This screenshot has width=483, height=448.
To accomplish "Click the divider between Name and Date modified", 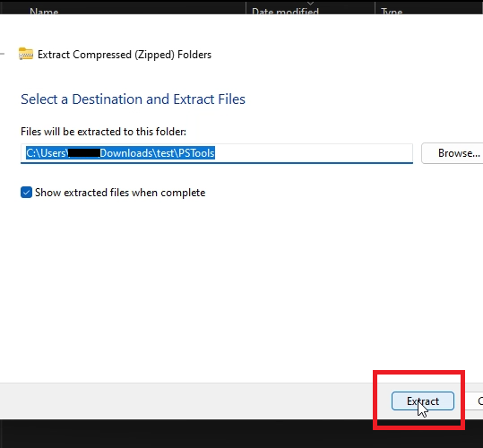I will click(246, 8).
